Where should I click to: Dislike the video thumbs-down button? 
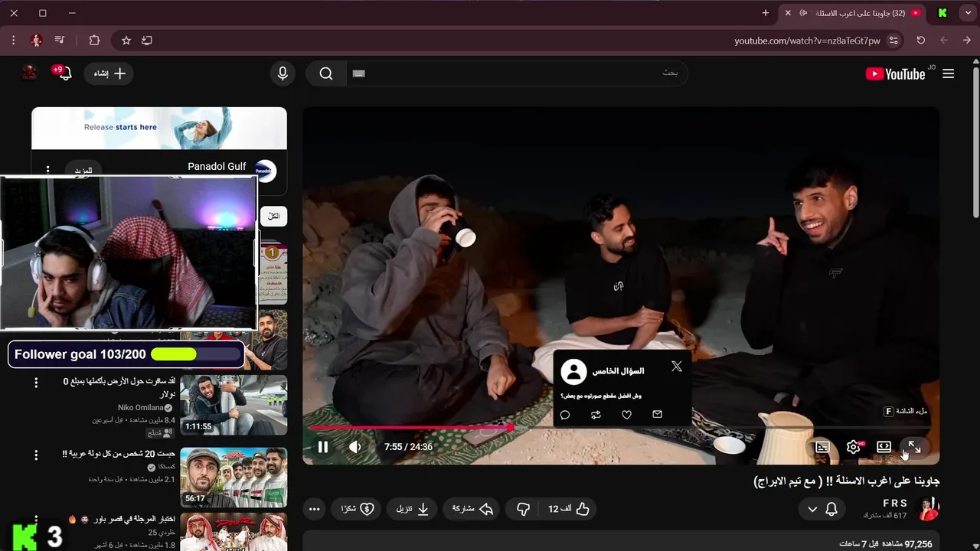pyautogui.click(x=523, y=509)
